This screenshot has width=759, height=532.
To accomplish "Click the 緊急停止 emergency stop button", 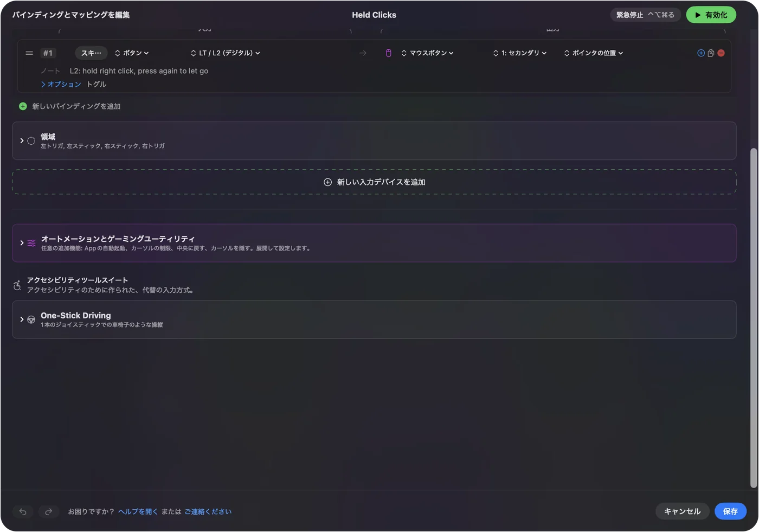I will 645,15.
